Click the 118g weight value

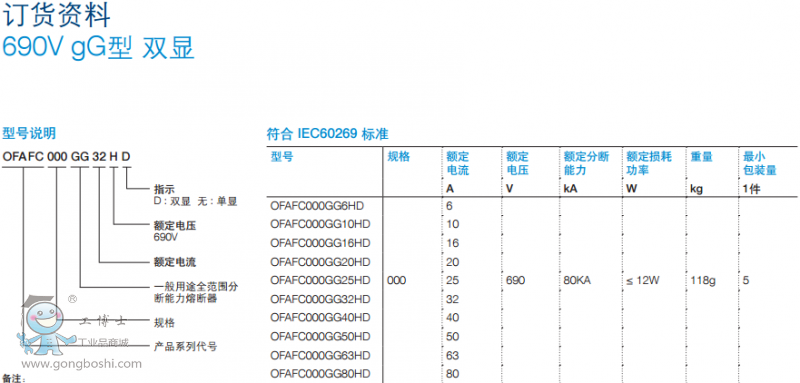click(x=703, y=280)
